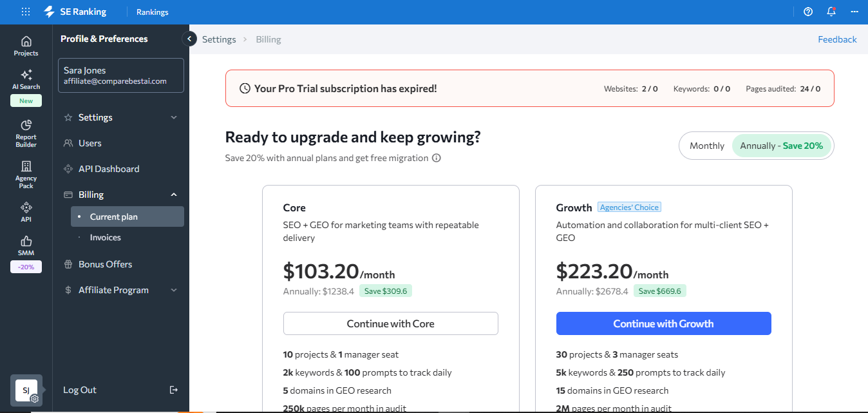Click Growth '15 domains in GEO research' line

tap(612, 390)
